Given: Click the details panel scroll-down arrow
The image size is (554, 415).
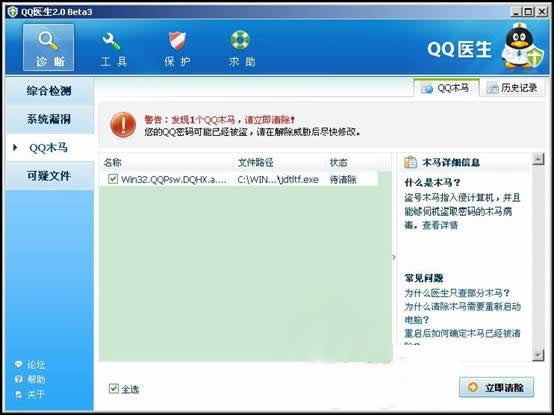Looking at the screenshot, I should 538,355.
